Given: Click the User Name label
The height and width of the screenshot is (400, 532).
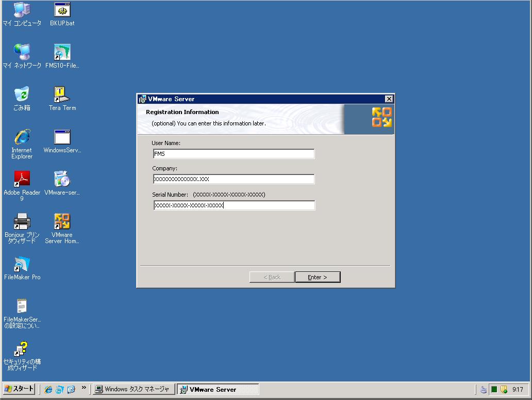Looking at the screenshot, I should 166,143.
